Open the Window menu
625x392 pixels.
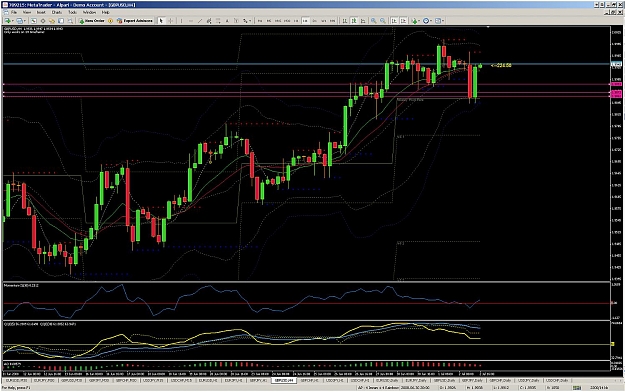pos(89,12)
